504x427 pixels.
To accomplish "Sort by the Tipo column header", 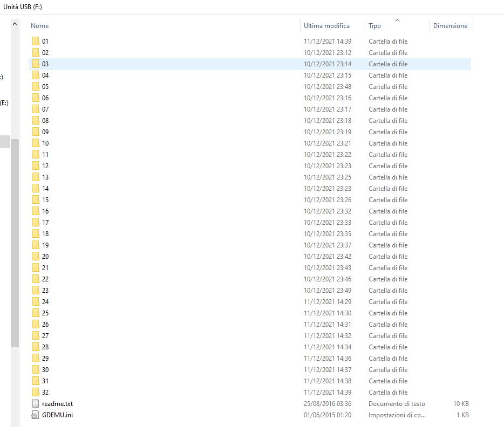I will (x=375, y=26).
